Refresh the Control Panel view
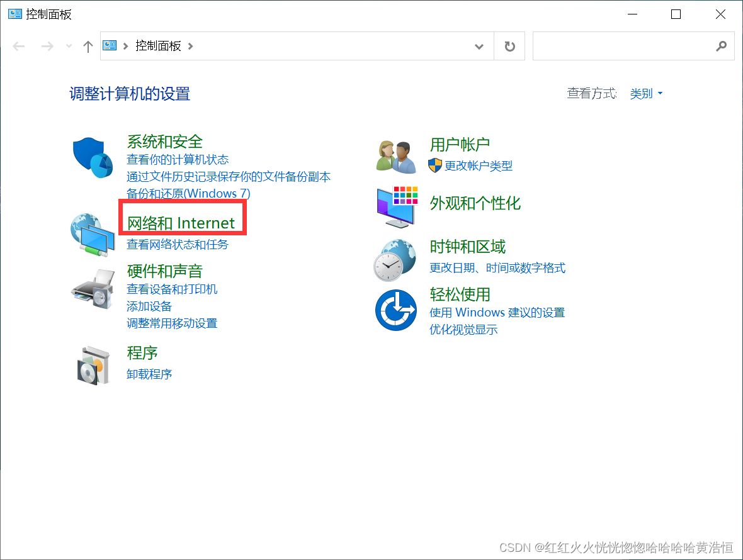 [509, 47]
